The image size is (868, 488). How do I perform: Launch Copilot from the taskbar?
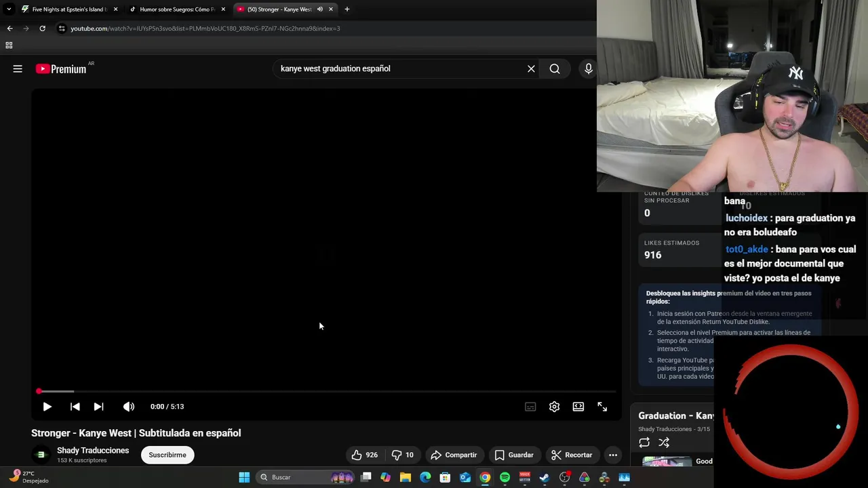pos(386,477)
